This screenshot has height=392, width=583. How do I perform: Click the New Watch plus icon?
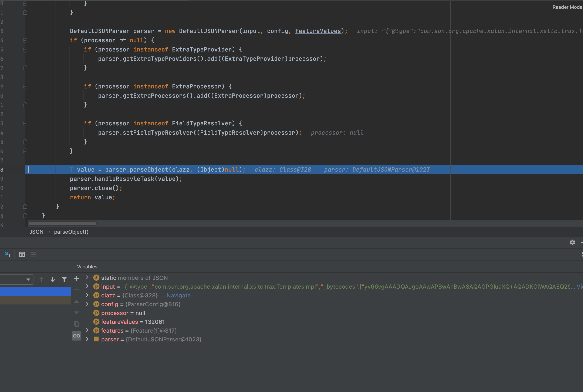pos(77,278)
